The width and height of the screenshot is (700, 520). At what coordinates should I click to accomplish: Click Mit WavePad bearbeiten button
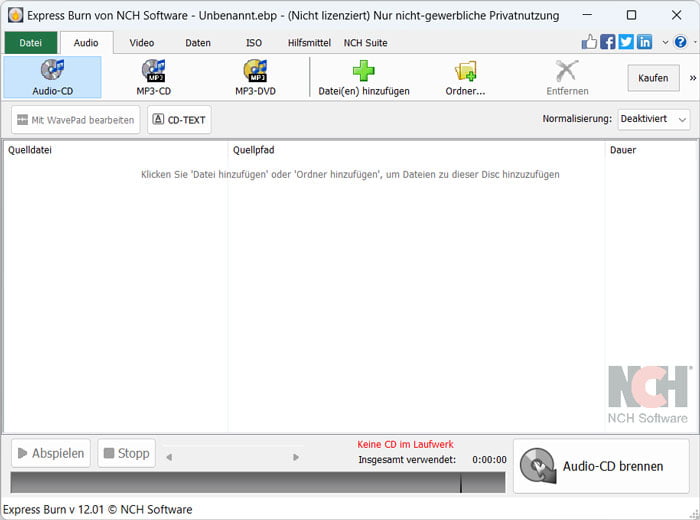click(75, 120)
